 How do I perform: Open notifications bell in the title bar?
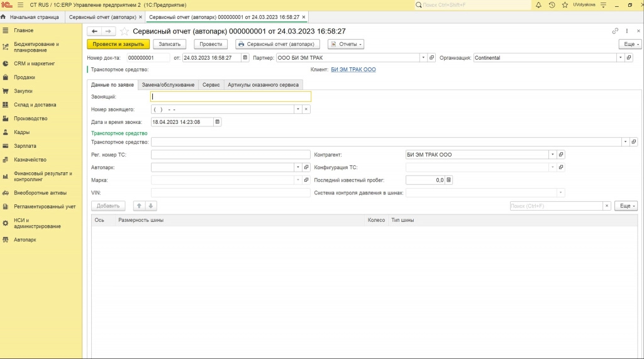pos(538,4)
